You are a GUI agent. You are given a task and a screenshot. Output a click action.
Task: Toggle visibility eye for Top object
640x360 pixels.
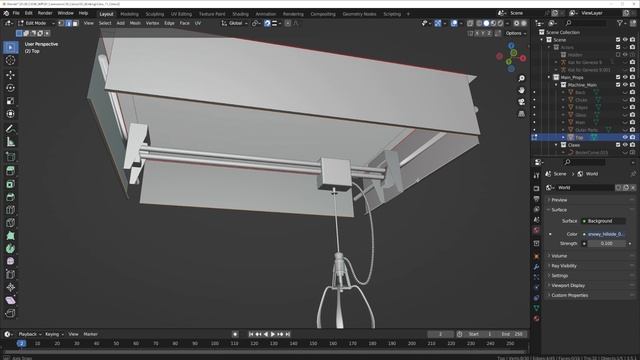pyautogui.click(x=625, y=137)
